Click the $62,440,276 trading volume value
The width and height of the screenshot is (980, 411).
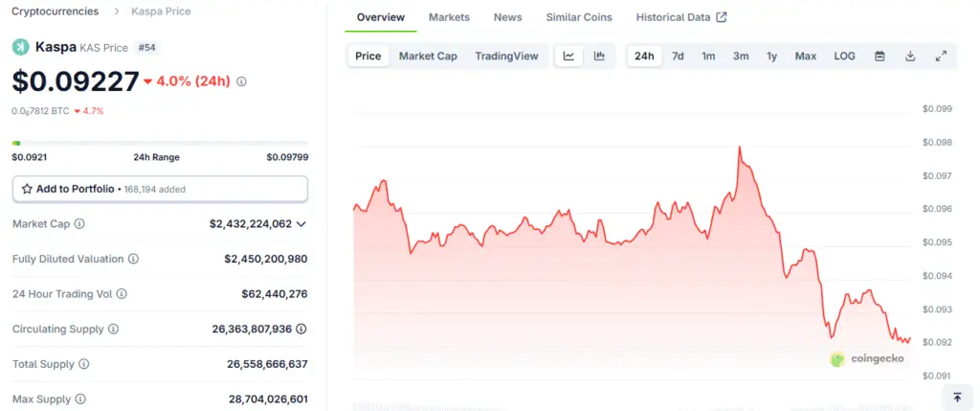[x=275, y=294]
